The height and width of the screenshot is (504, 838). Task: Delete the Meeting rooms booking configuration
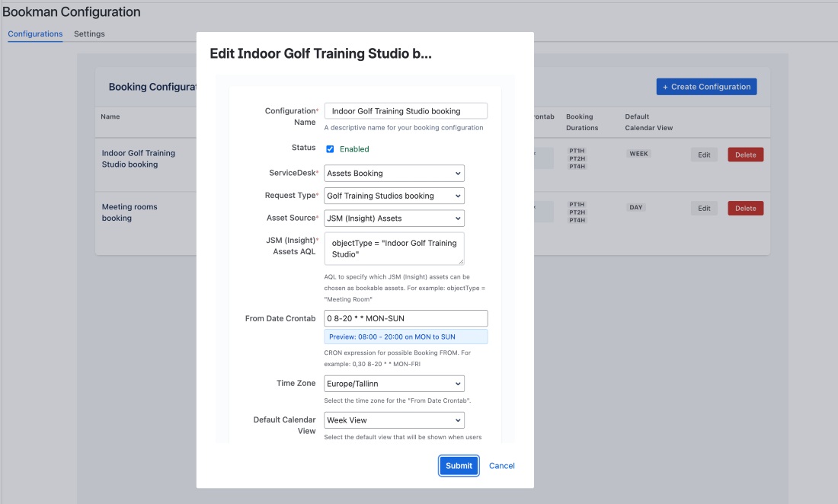click(745, 208)
